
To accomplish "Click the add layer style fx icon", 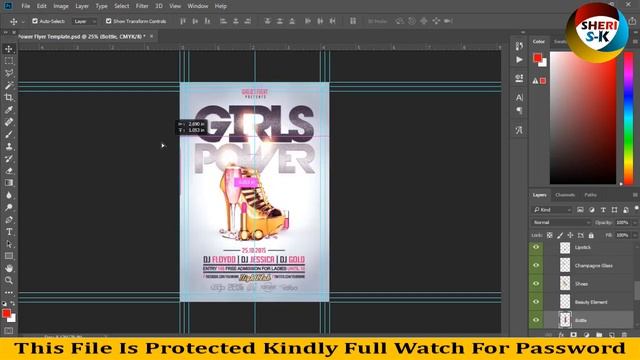I will 561,335.
